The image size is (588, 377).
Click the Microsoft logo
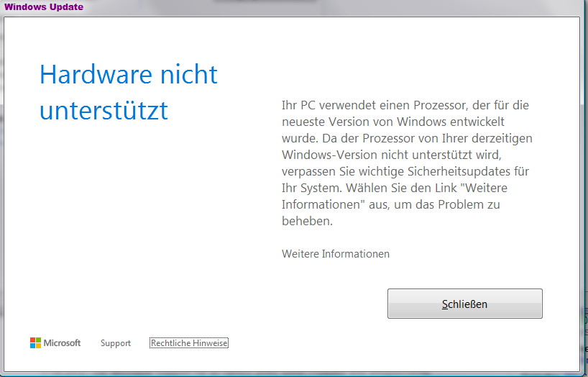[x=55, y=342]
